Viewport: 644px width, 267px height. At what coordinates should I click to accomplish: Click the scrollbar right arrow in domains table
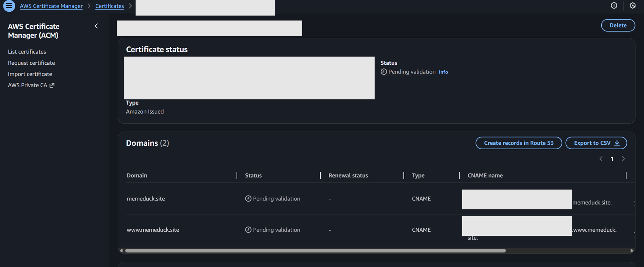[632, 250]
